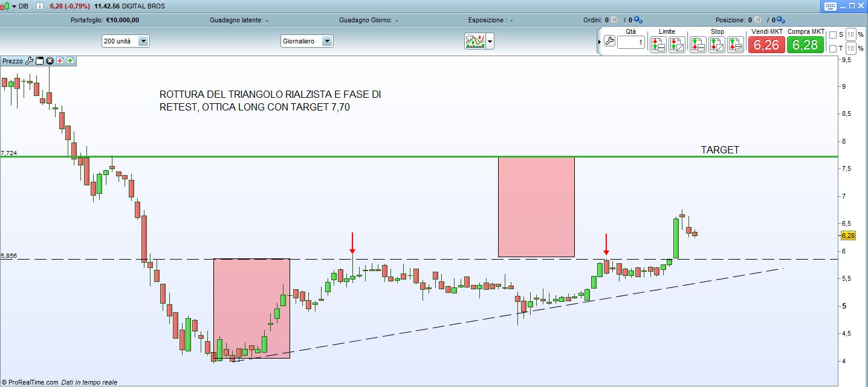The height and width of the screenshot is (387, 868).
Task: Click the first Limite order icon
Action: [658, 45]
